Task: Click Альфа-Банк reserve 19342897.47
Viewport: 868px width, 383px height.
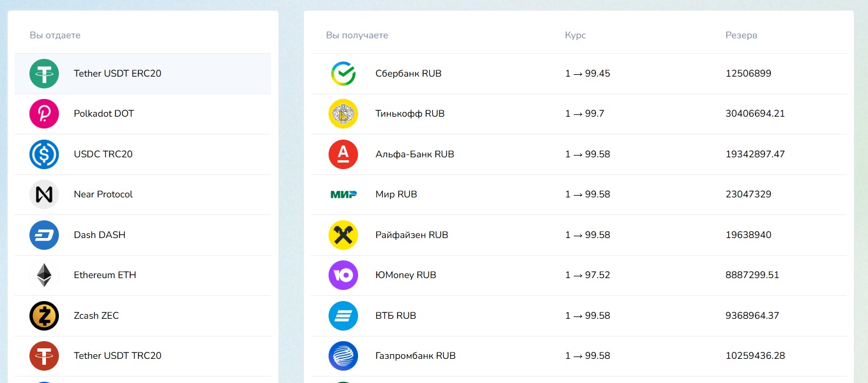Action: click(x=756, y=154)
